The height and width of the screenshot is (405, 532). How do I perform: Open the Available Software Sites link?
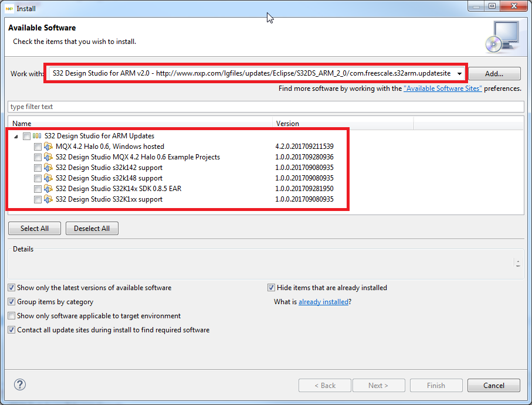[442, 89]
